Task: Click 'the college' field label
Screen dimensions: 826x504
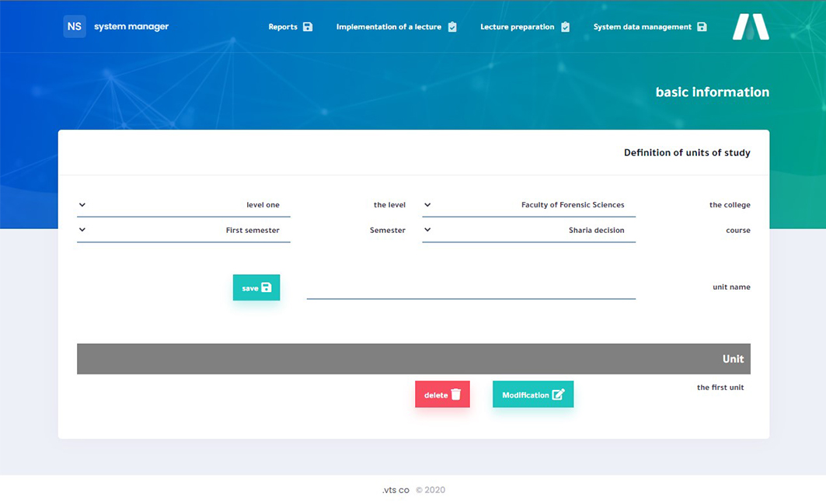Action: click(x=730, y=205)
